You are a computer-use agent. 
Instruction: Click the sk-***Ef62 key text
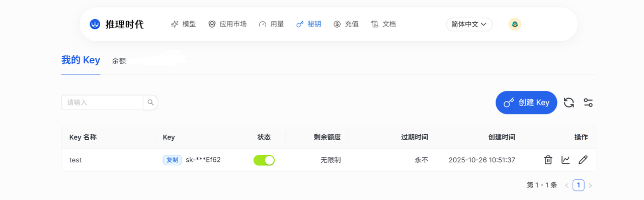203,160
